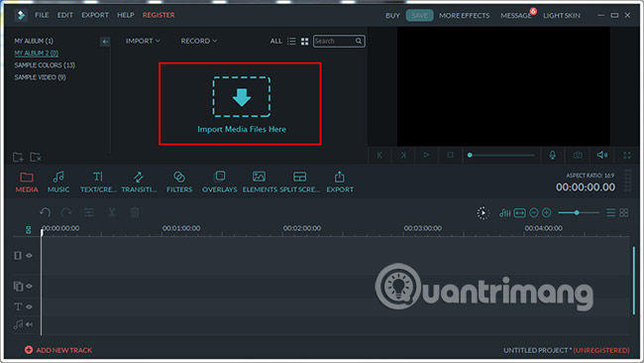This screenshot has height=363, width=644.
Task: Click the timeline zoom slider
Action: (579, 213)
